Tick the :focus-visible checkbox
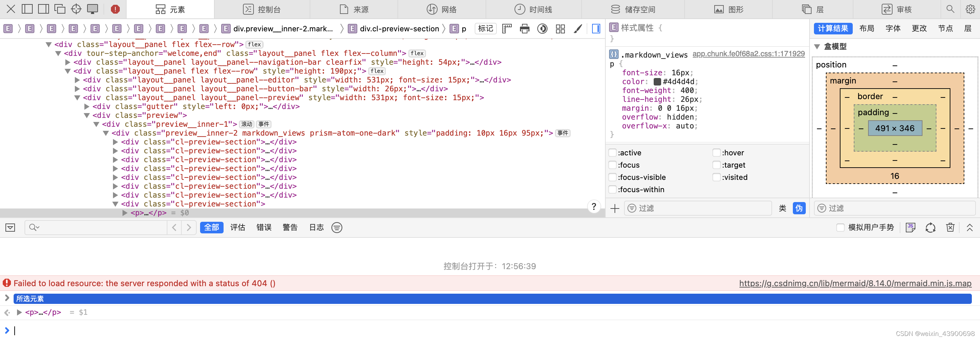The height and width of the screenshot is (340, 980). coord(612,177)
